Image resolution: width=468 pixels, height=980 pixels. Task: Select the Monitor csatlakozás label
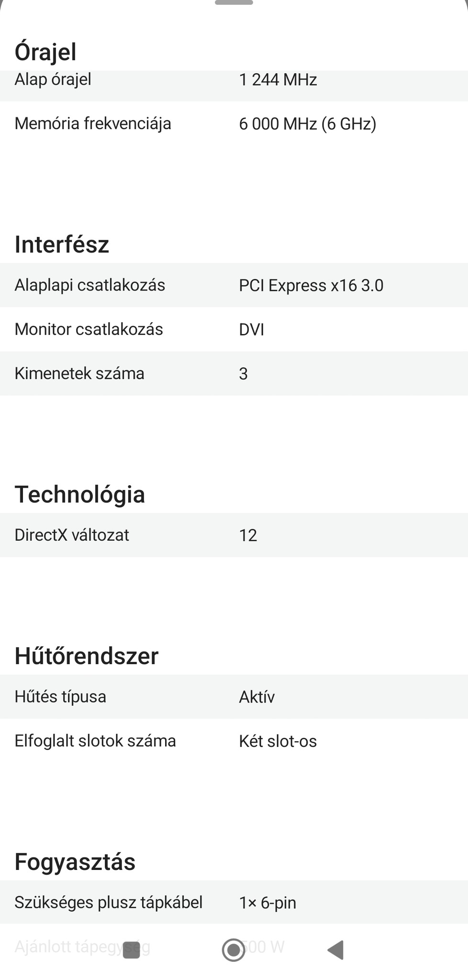(89, 329)
